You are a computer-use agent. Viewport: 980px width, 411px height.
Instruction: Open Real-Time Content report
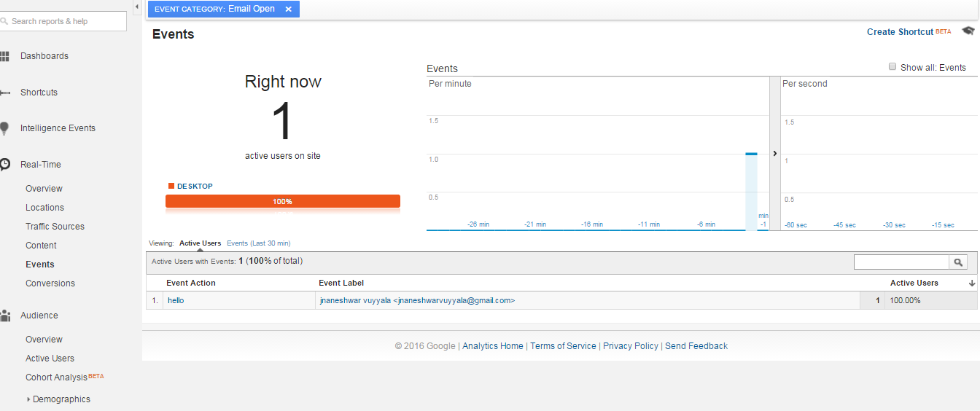(41, 246)
